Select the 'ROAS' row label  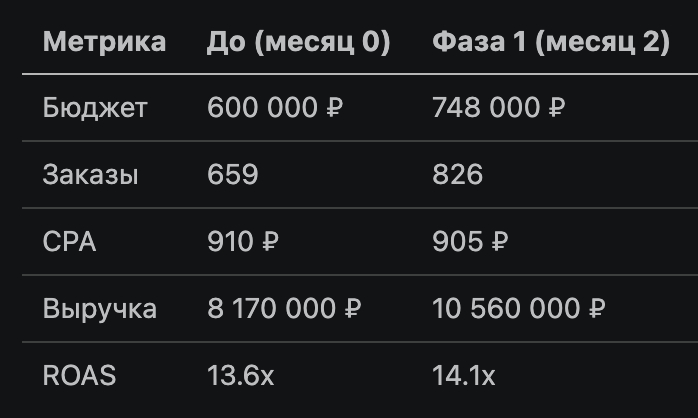79,376
